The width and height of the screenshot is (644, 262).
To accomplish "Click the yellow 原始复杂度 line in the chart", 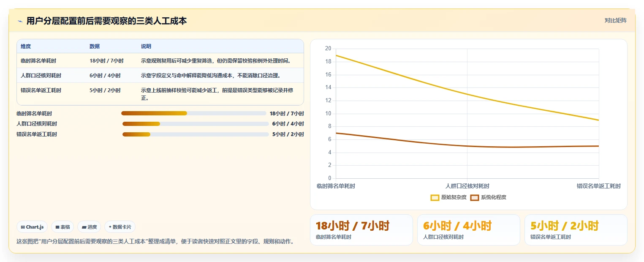I will pos(467,94).
